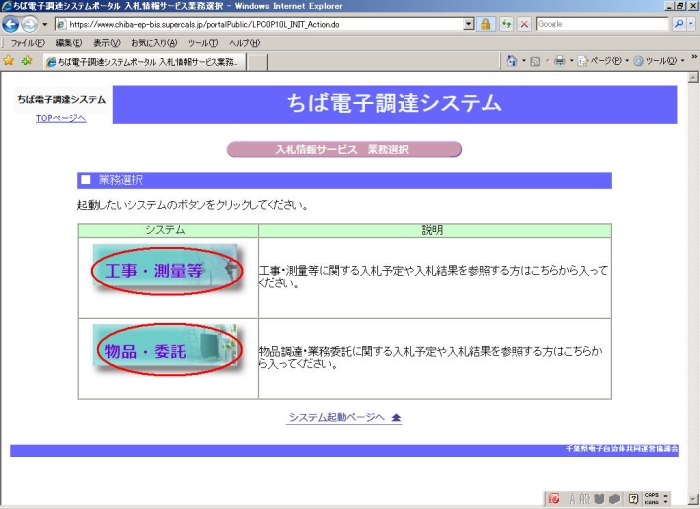This screenshot has height=509, width=700.
Task: Click the search magnifier icon
Action: [679, 24]
